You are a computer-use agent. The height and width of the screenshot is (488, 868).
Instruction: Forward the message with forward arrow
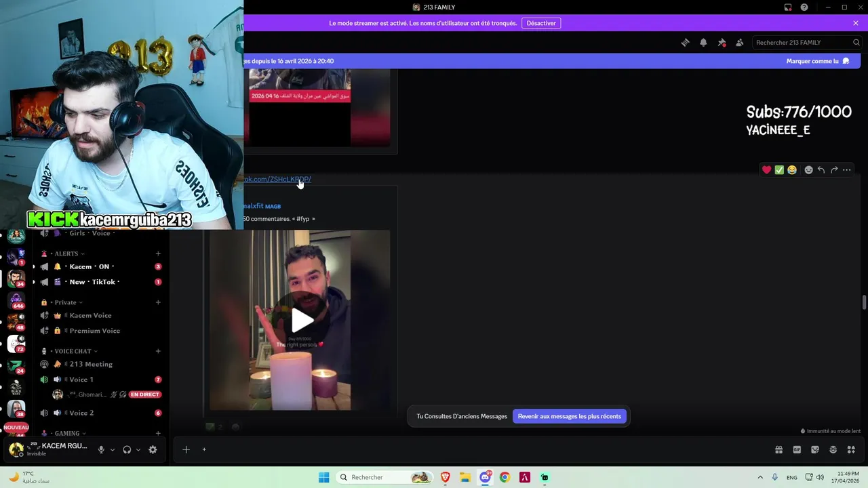pos(834,170)
